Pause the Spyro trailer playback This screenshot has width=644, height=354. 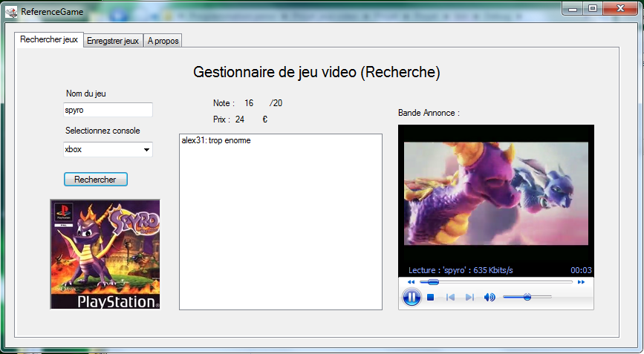point(412,297)
